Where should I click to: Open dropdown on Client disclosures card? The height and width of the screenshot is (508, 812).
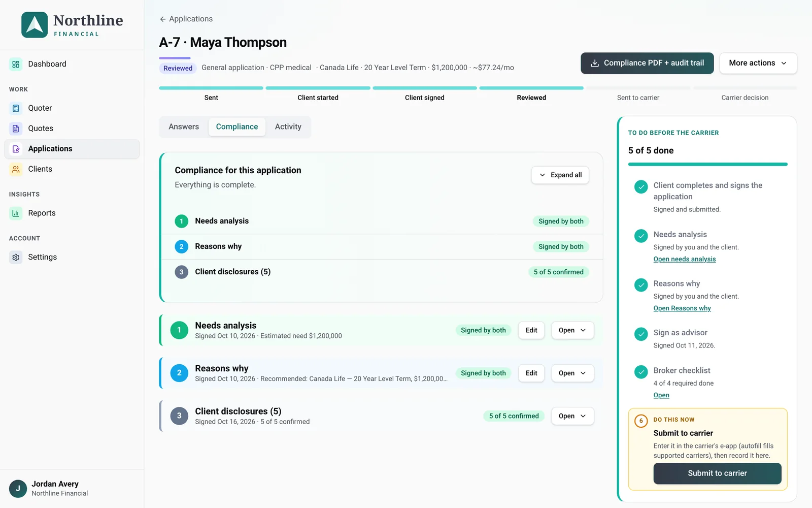[572, 416]
